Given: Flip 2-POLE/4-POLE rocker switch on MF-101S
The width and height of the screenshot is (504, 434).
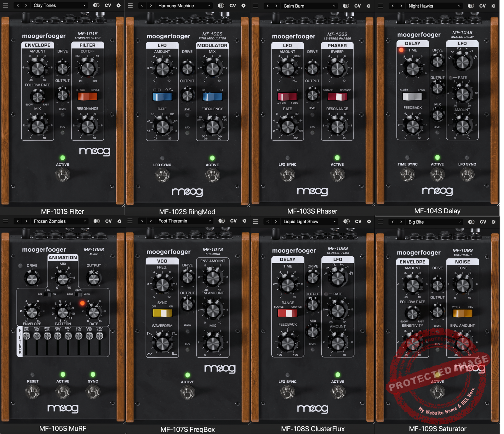Looking at the screenshot, I should point(88,96).
